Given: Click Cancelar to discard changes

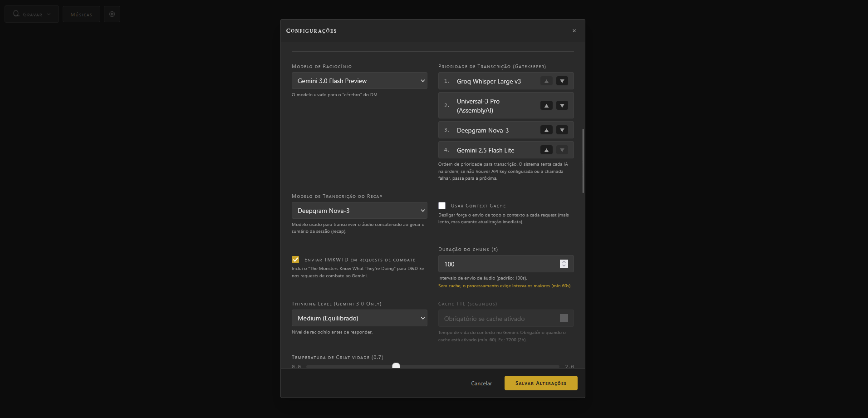Looking at the screenshot, I should pos(481,383).
